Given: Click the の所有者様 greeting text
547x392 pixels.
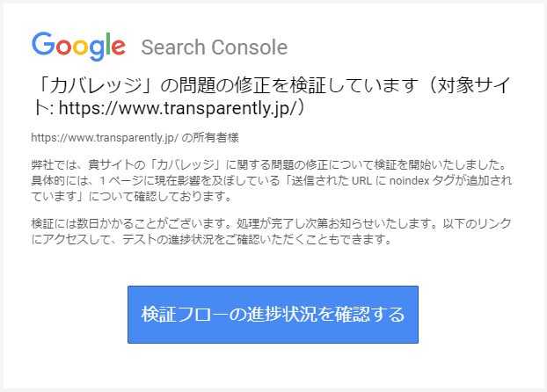Looking at the screenshot, I should (x=210, y=138).
